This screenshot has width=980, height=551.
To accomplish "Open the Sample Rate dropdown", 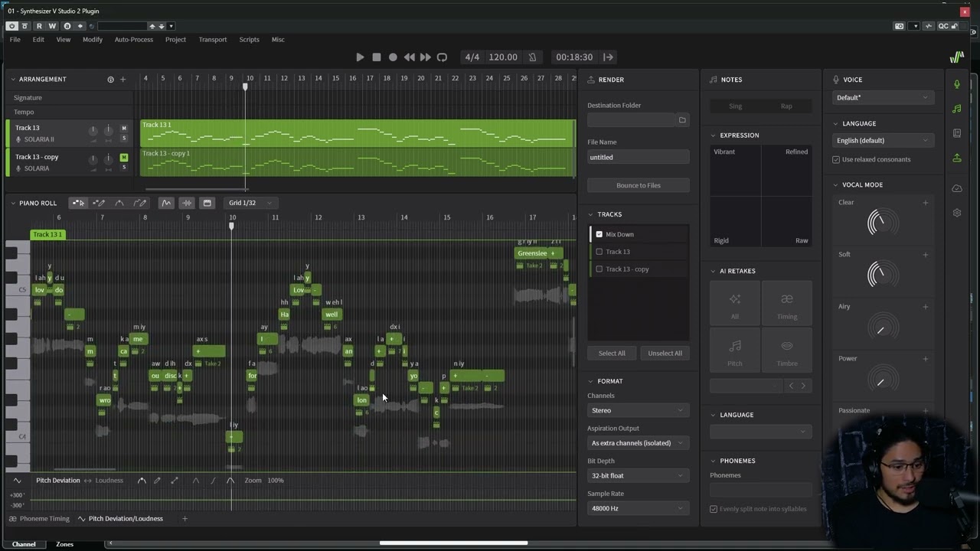I will (638, 508).
